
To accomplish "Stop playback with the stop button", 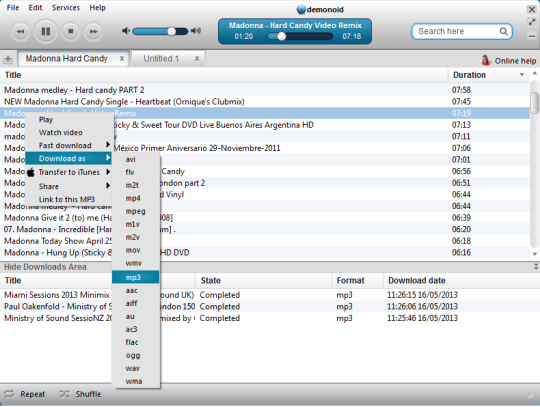I will (71, 31).
